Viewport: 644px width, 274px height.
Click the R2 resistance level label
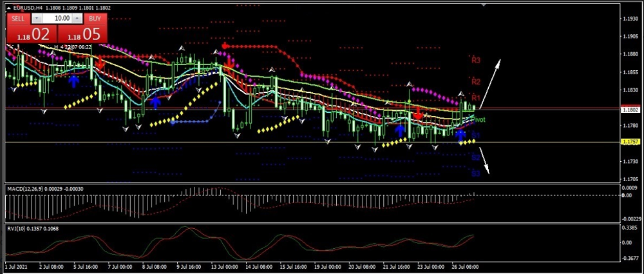coord(476,82)
